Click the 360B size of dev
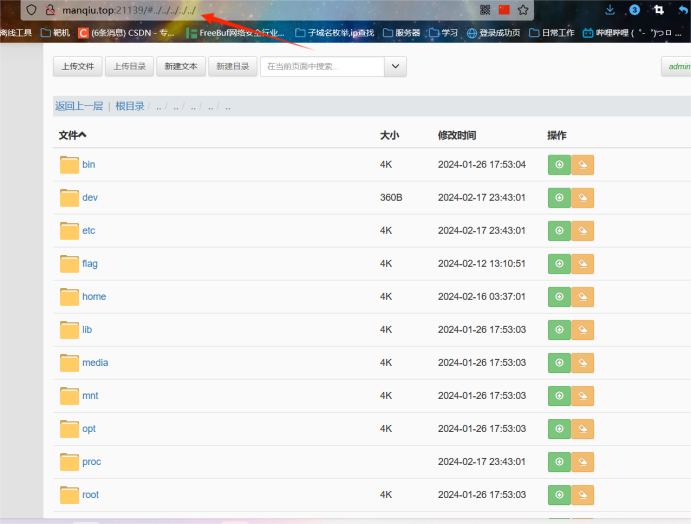 (x=391, y=197)
